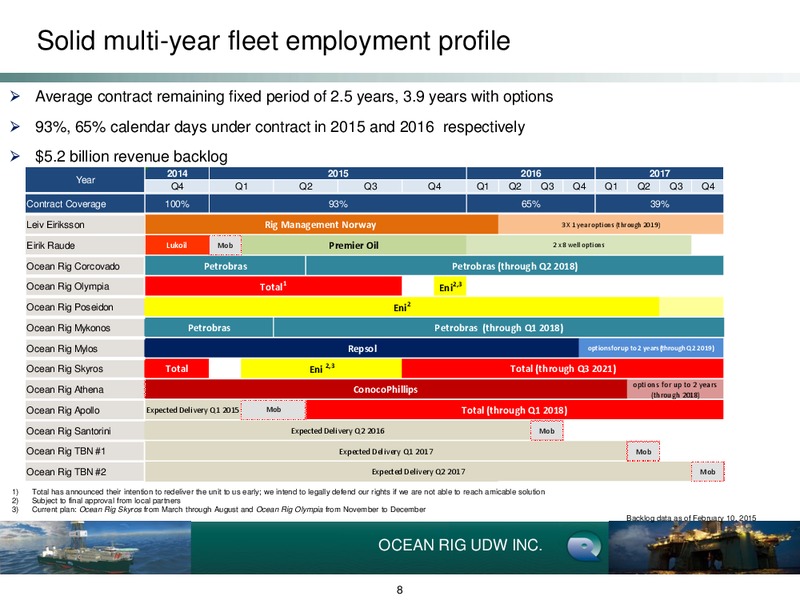Click the '39%' coverage cell

[659, 204]
